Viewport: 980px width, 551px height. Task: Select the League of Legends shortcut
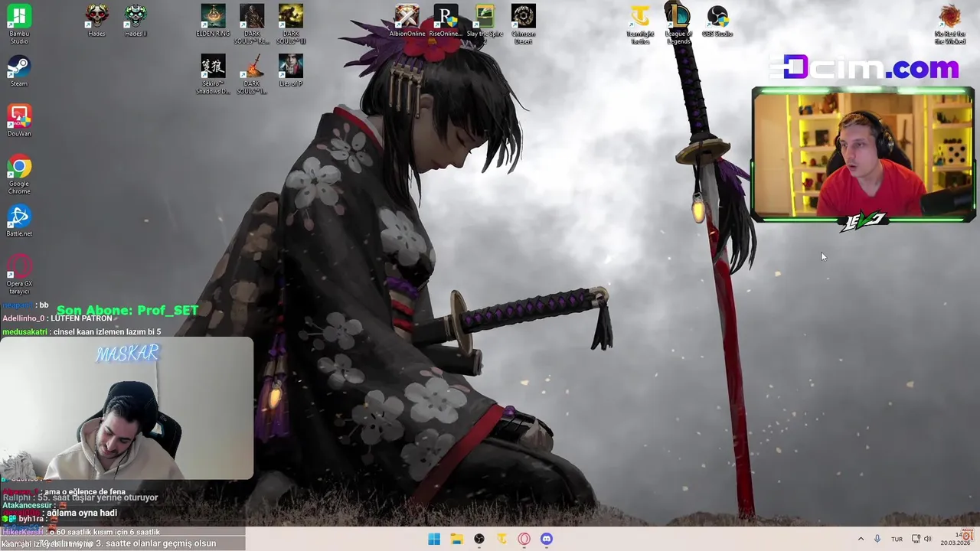pyautogui.click(x=678, y=24)
